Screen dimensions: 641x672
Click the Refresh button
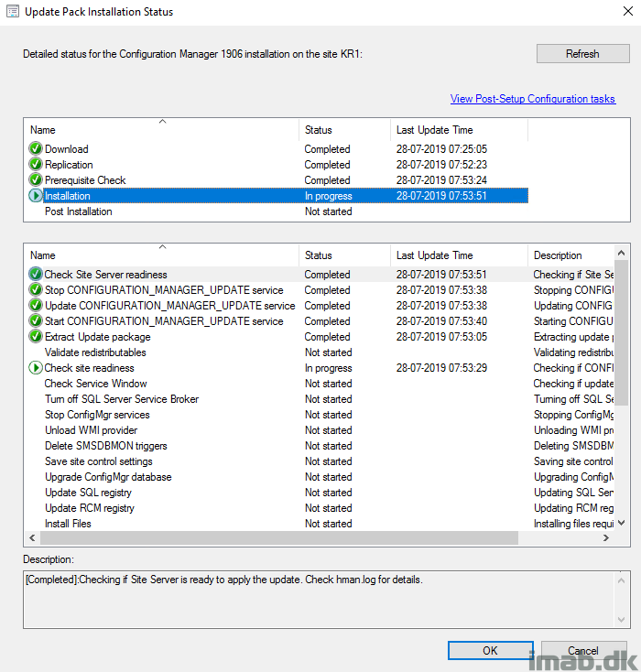point(582,54)
